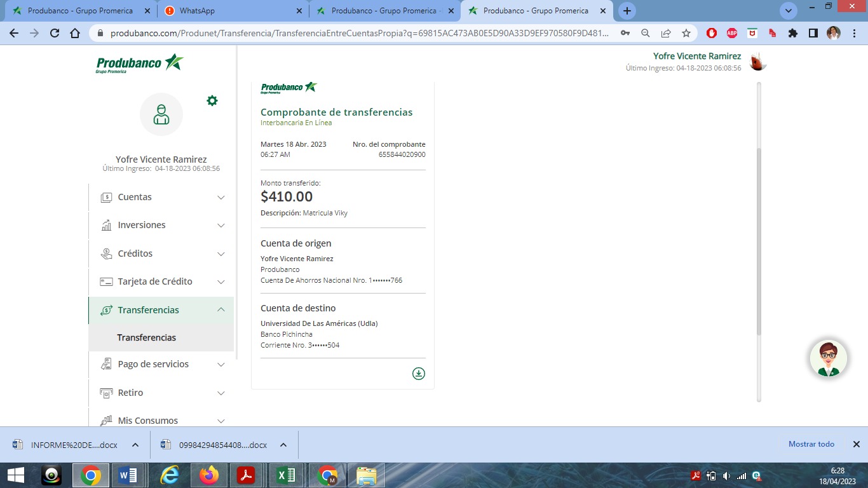
Task: Bookmark this page with star icon
Action: 686,33
